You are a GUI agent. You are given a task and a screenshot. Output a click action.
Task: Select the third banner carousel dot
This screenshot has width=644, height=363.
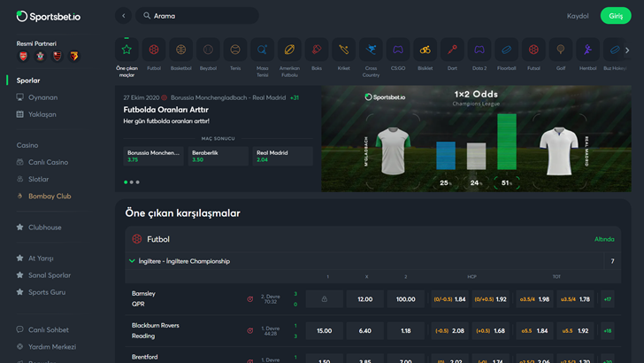pos(138,182)
